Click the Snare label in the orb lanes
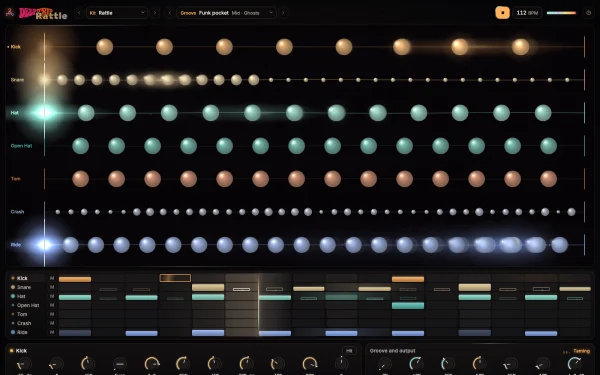This screenshot has height=375, width=600. 17,80
